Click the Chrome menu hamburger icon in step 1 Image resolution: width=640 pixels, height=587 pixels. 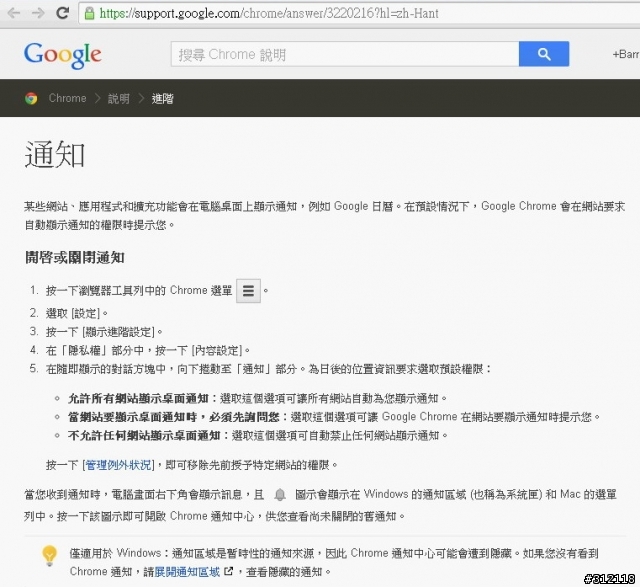coord(248,291)
